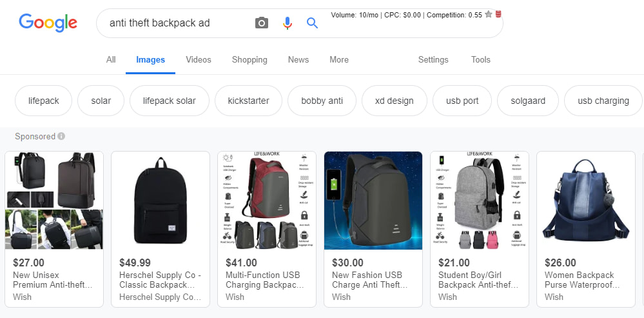Click the blue search magnifier icon
Viewport: 644px width, 318px height.
pyautogui.click(x=312, y=23)
